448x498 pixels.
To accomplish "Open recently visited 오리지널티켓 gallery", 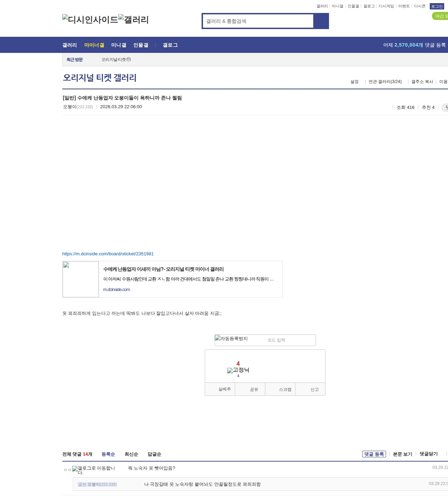I will tap(116, 60).
